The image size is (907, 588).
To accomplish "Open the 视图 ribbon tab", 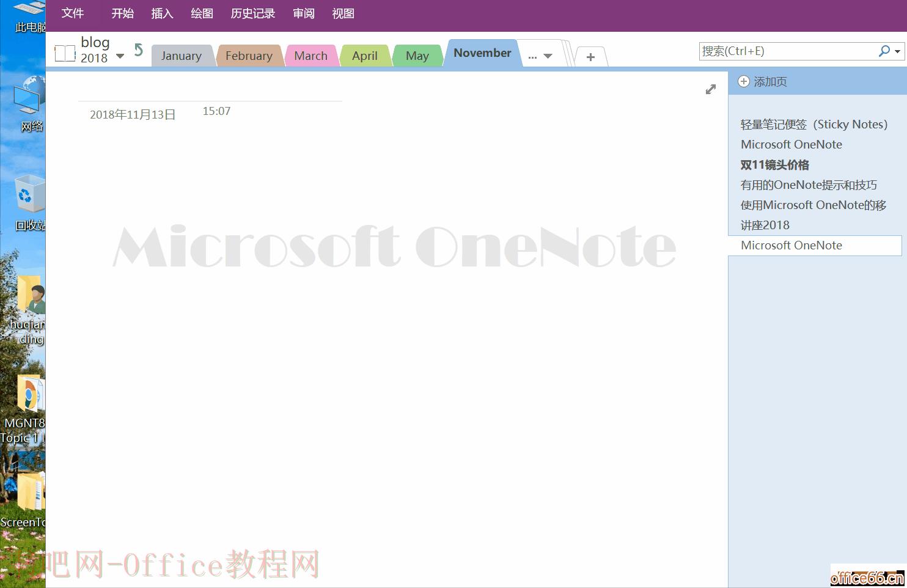I will tap(343, 13).
